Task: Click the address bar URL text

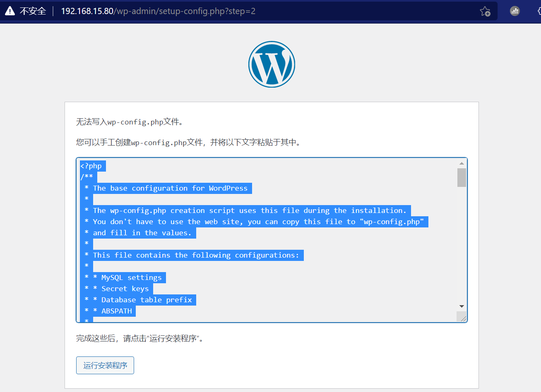Action: click(x=158, y=11)
